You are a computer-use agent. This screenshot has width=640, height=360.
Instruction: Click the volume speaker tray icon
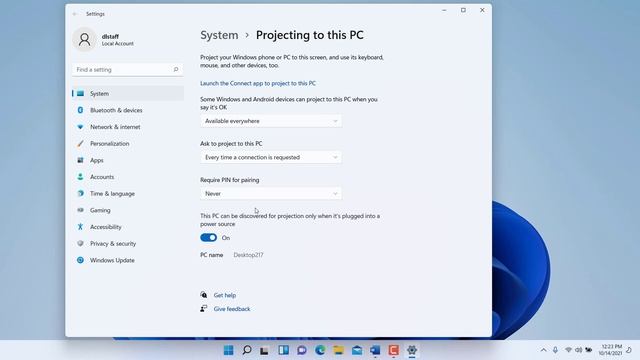coord(578,350)
